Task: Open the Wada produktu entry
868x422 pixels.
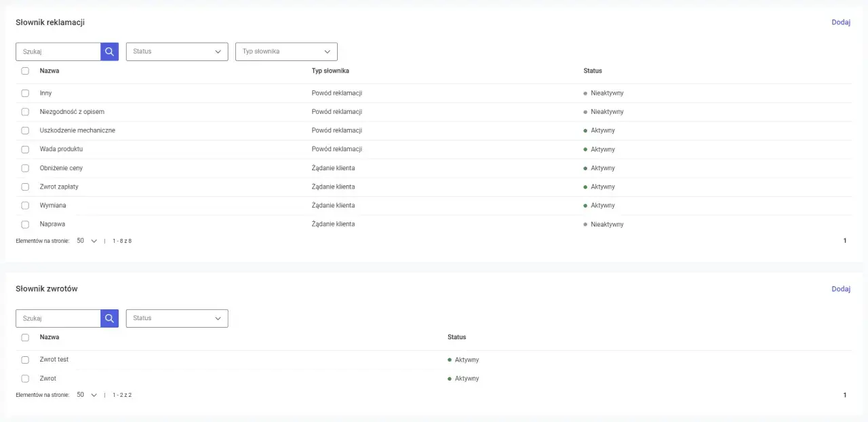Action: point(61,149)
